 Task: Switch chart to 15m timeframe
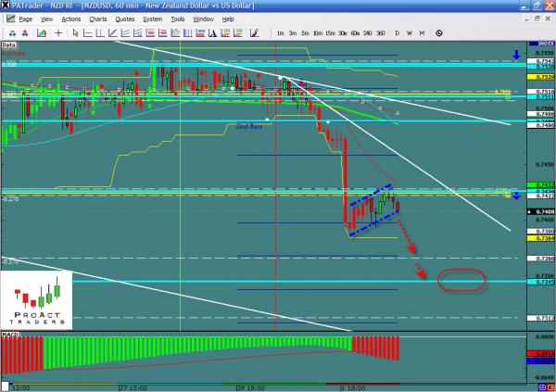330,32
